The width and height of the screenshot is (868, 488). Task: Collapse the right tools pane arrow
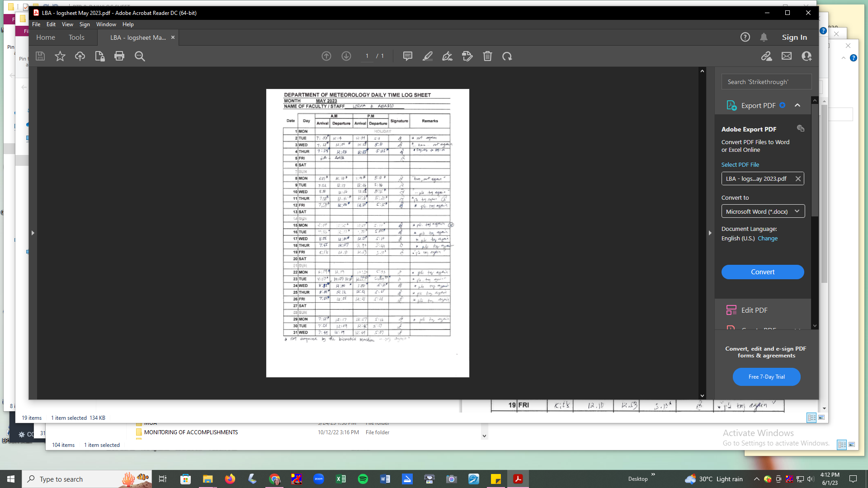point(710,233)
